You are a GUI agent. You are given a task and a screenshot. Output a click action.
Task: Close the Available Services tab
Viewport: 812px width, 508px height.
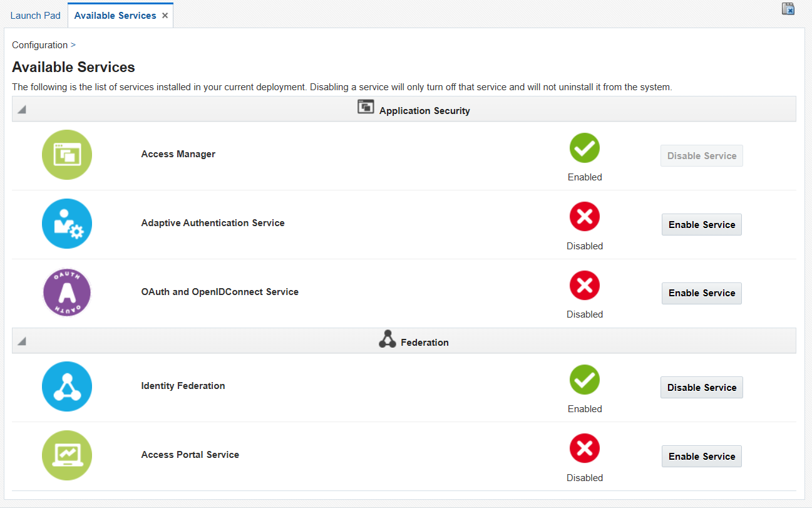coord(165,16)
